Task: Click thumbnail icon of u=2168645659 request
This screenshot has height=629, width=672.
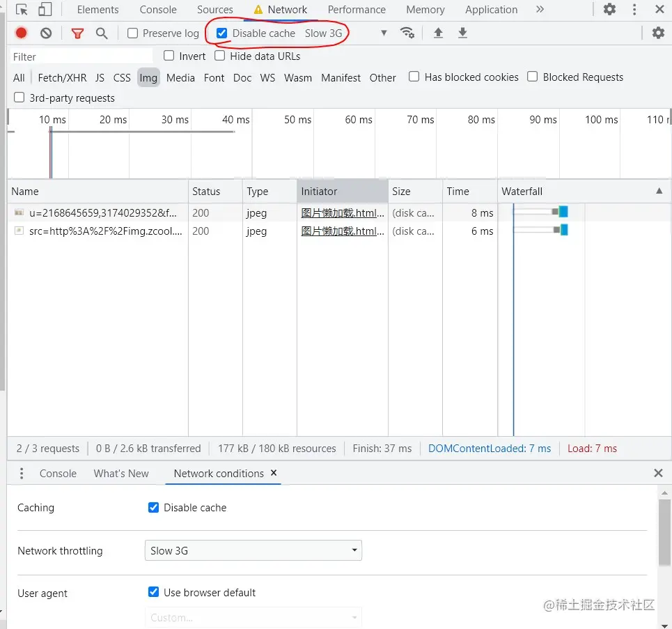Action: tap(19, 212)
